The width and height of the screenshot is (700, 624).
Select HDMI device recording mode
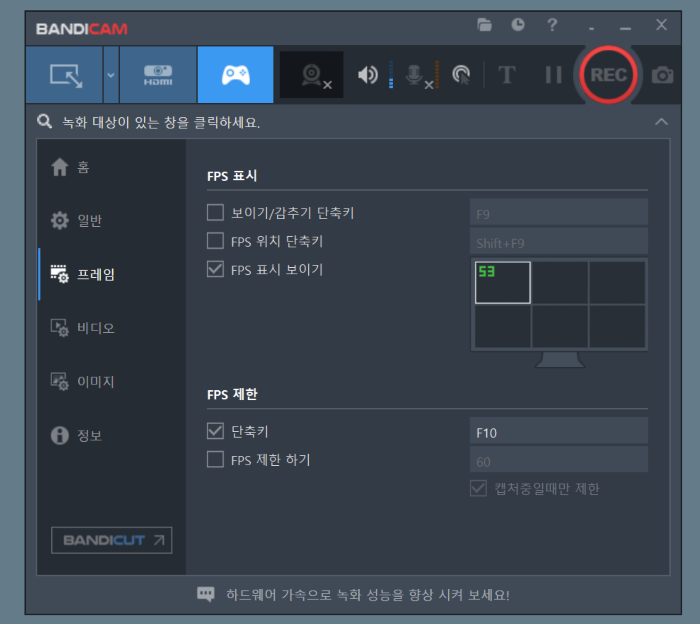pyautogui.click(x=158, y=75)
